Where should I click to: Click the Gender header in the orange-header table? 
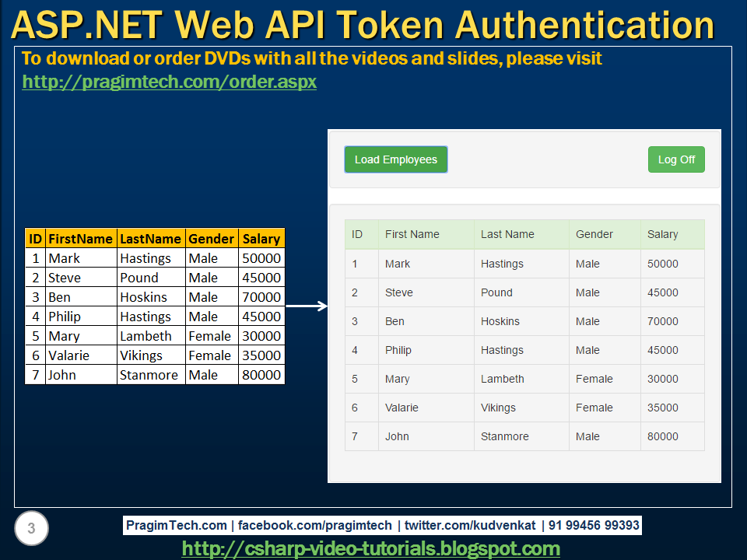(211, 239)
